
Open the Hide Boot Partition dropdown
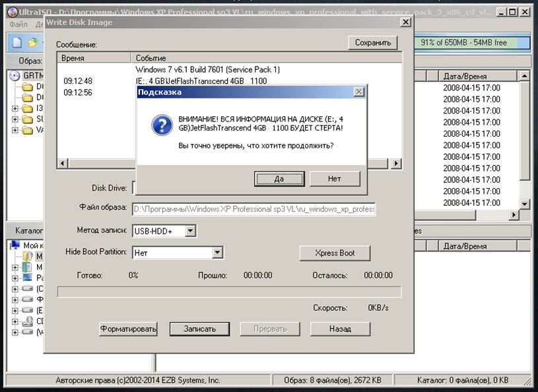(x=217, y=253)
